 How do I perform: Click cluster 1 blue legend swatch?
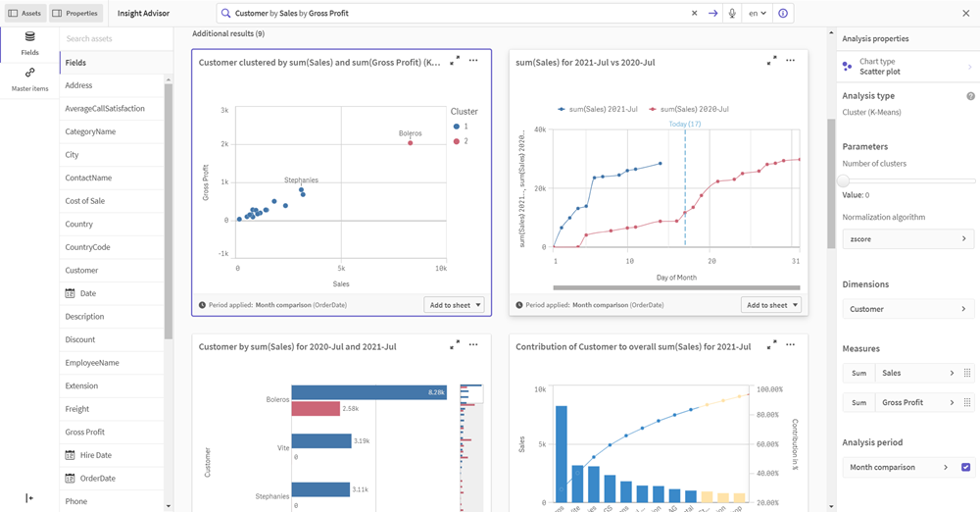pyautogui.click(x=457, y=127)
